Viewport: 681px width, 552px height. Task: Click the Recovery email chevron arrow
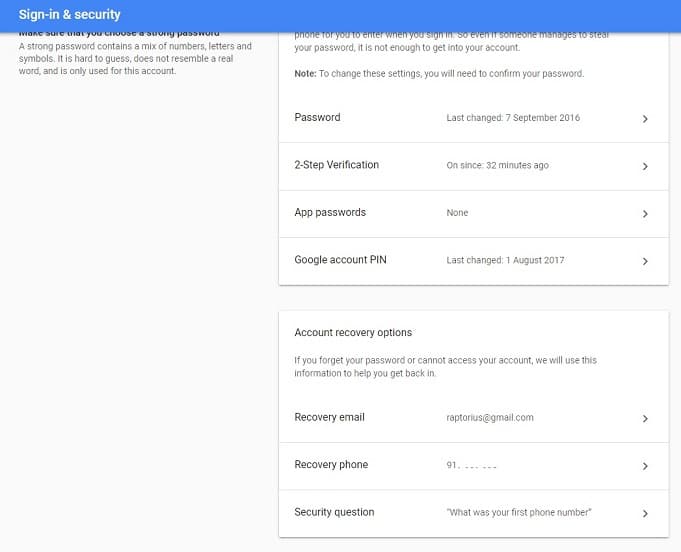645,418
